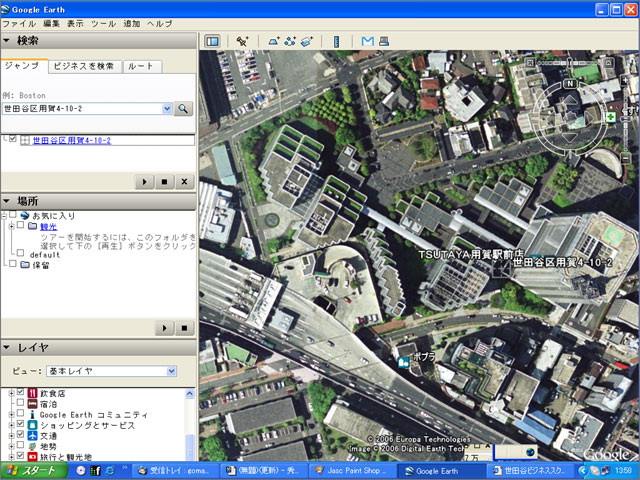Expand the 飲食店 layer tree node

12,393
